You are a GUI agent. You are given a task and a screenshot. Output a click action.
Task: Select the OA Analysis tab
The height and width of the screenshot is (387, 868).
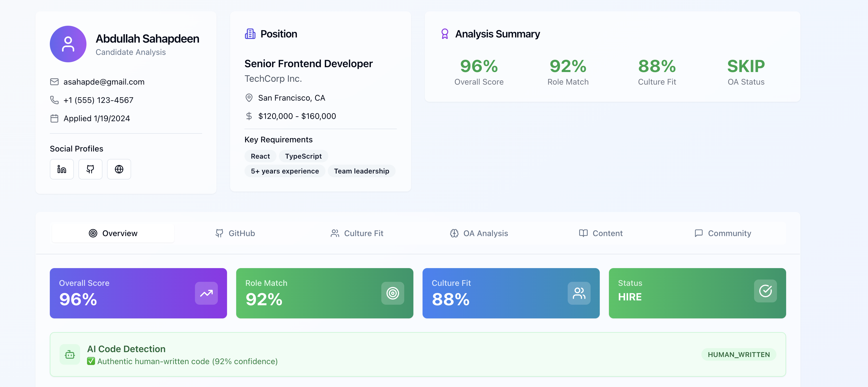coord(479,233)
